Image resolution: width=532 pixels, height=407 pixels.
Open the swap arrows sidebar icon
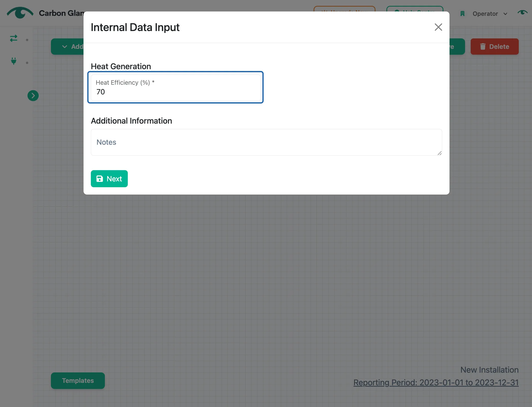coord(14,38)
